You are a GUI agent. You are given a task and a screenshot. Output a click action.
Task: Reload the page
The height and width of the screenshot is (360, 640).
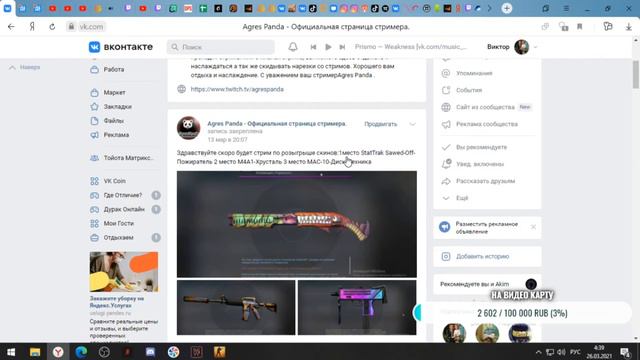click(x=52, y=27)
